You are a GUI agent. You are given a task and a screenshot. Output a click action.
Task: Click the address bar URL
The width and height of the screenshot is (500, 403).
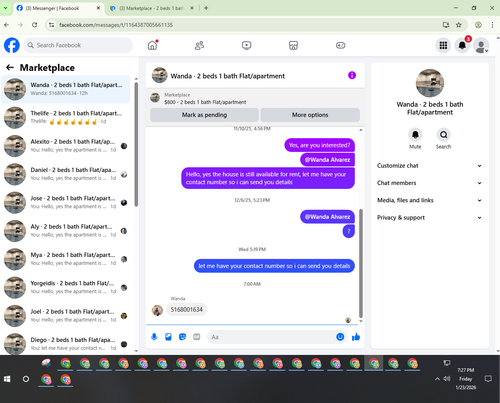click(x=116, y=25)
